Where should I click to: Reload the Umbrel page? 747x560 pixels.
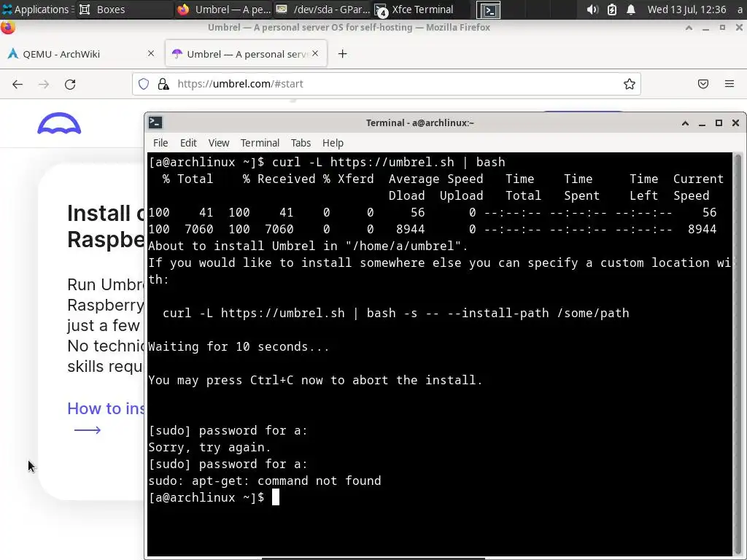70,85
